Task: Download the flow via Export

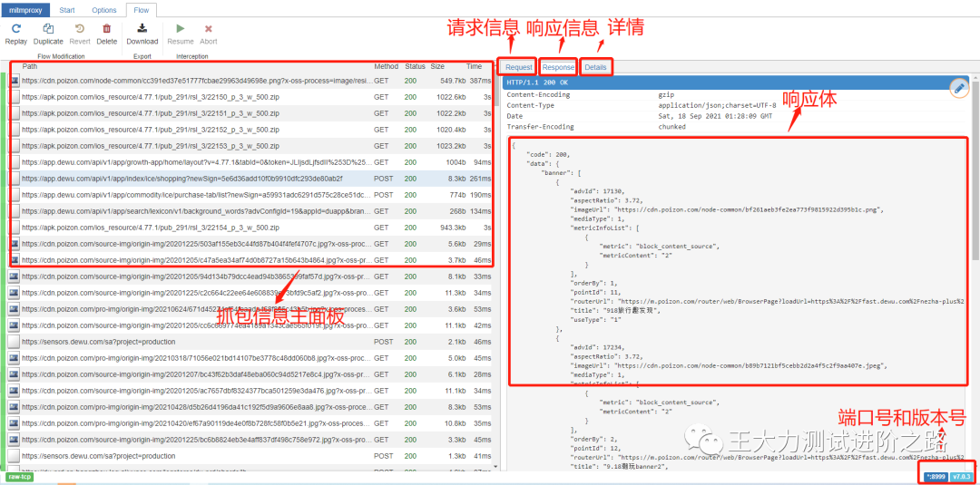Action: point(142,34)
